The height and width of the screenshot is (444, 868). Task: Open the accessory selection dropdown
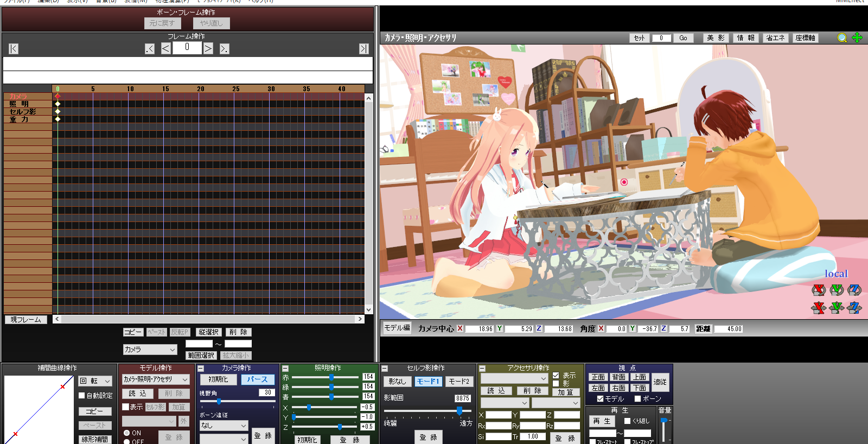(514, 378)
